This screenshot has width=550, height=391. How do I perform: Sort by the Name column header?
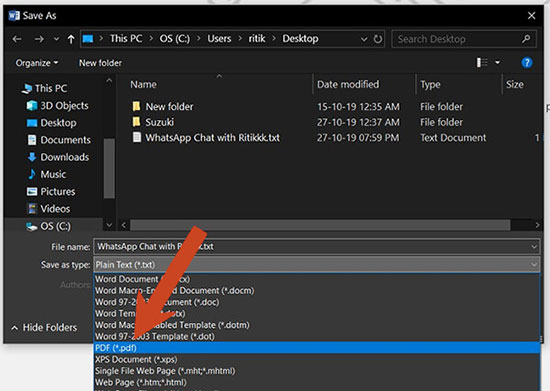(144, 85)
